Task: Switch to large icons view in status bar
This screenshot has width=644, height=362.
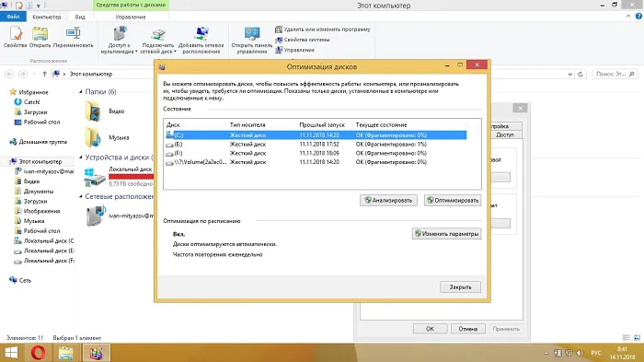Action: click(x=637, y=338)
